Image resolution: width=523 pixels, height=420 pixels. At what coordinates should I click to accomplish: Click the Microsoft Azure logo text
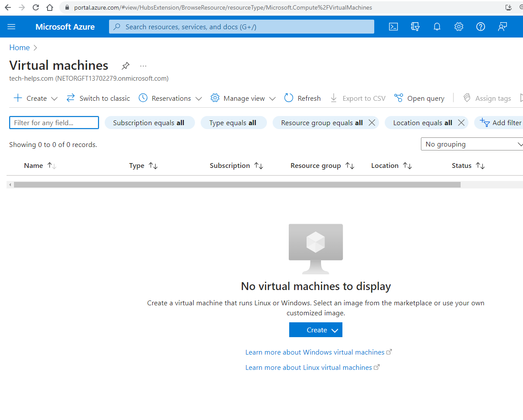65,27
